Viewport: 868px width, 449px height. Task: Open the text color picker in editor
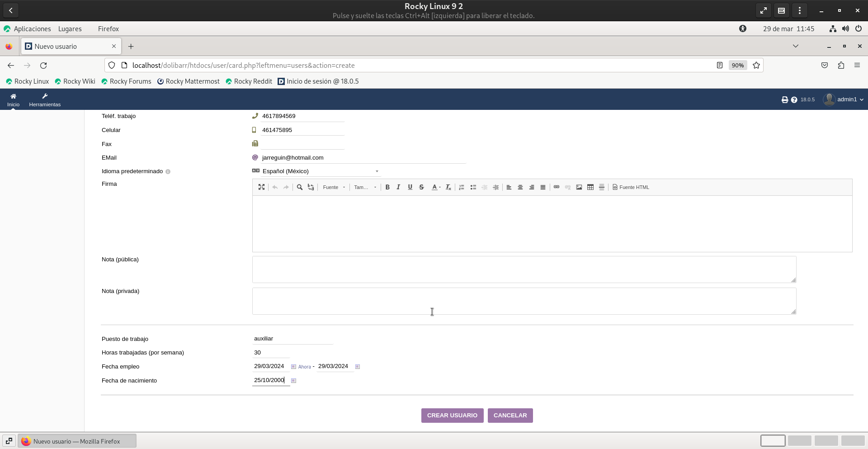click(x=436, y=187)
